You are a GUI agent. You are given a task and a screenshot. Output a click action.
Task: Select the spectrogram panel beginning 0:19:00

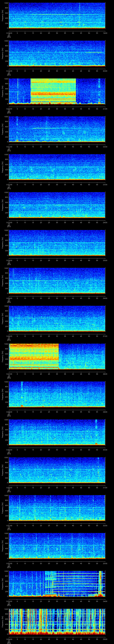[x=57, y=54]
